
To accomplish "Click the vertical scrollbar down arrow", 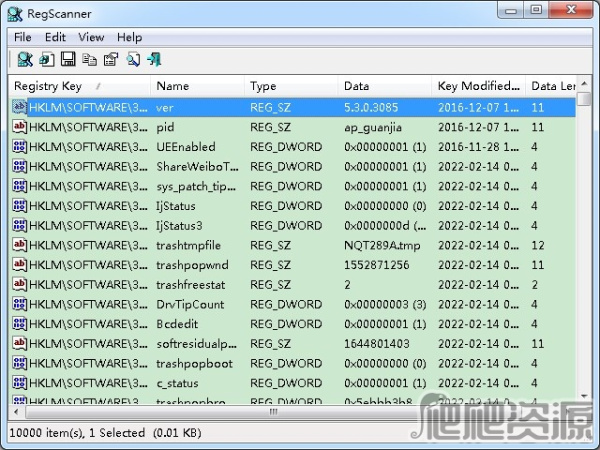I will [584, 396].
